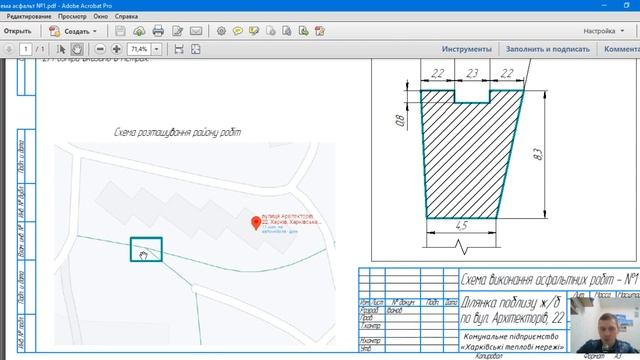
Task: Open the Окно menu
Action: tap(100, 16)
